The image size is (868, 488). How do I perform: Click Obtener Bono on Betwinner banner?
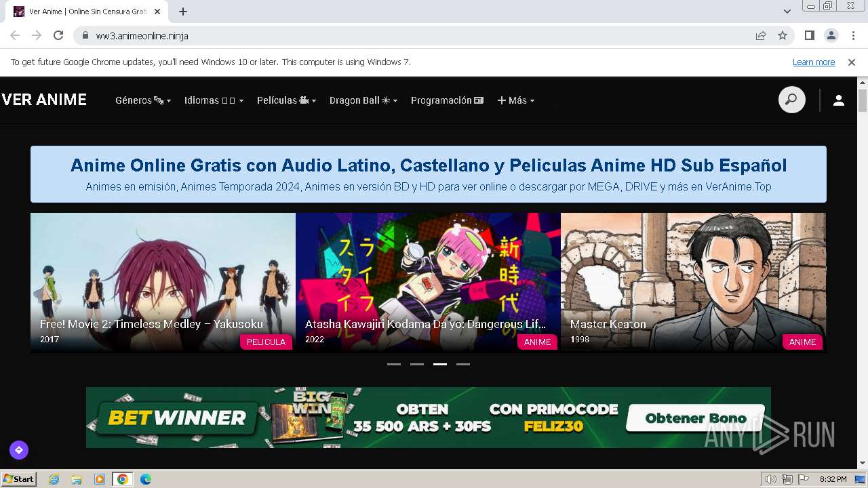[695, 418]
